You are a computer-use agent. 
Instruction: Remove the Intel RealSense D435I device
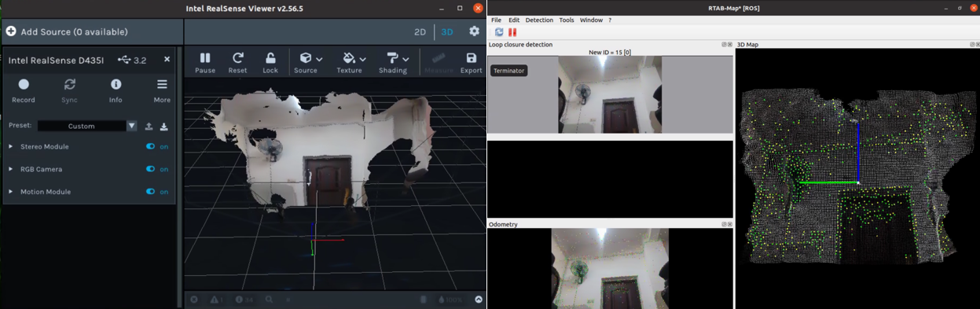[167, 59]
